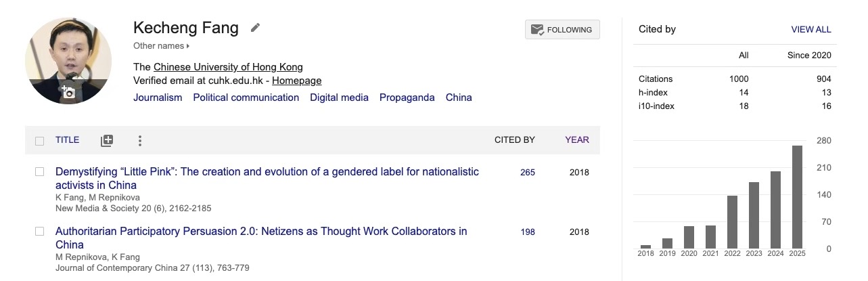The height and width of the screenshot is (281, 868).
Task: Select the Authoritarian Participatory Persuasion checkbox
Action: [x=39, y=232]
